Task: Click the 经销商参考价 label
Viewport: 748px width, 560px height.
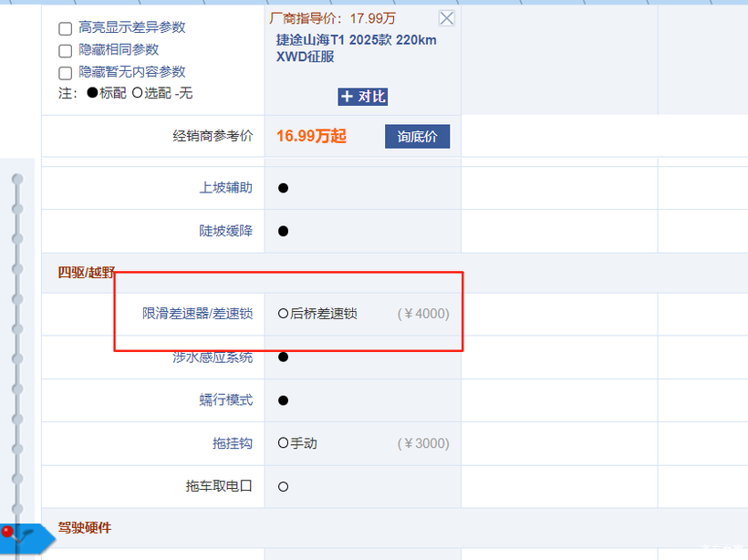Action: pos(213,136)
